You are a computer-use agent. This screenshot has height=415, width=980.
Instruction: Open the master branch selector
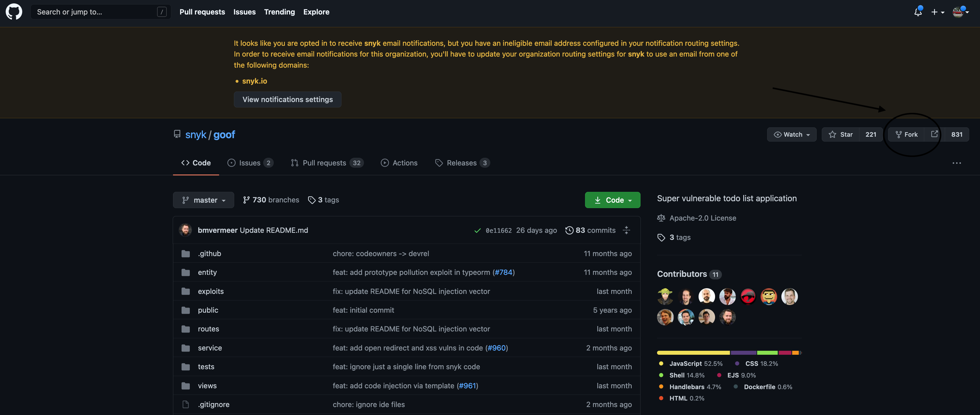(x=203, y=200)
